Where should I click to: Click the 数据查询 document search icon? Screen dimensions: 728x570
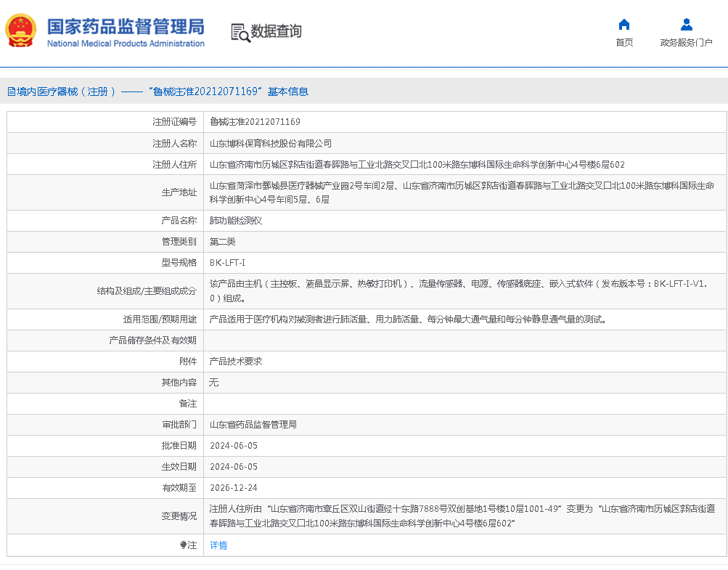(x=240, y=32)
